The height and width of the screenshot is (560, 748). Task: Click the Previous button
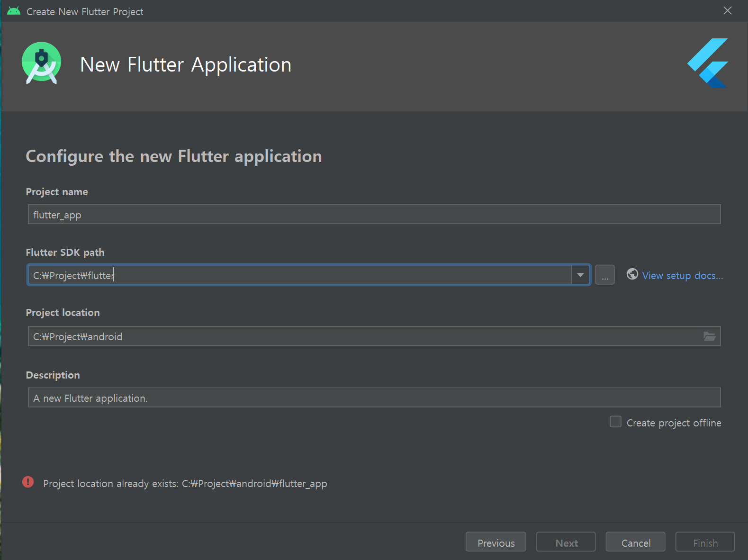(x=496, y=542)
